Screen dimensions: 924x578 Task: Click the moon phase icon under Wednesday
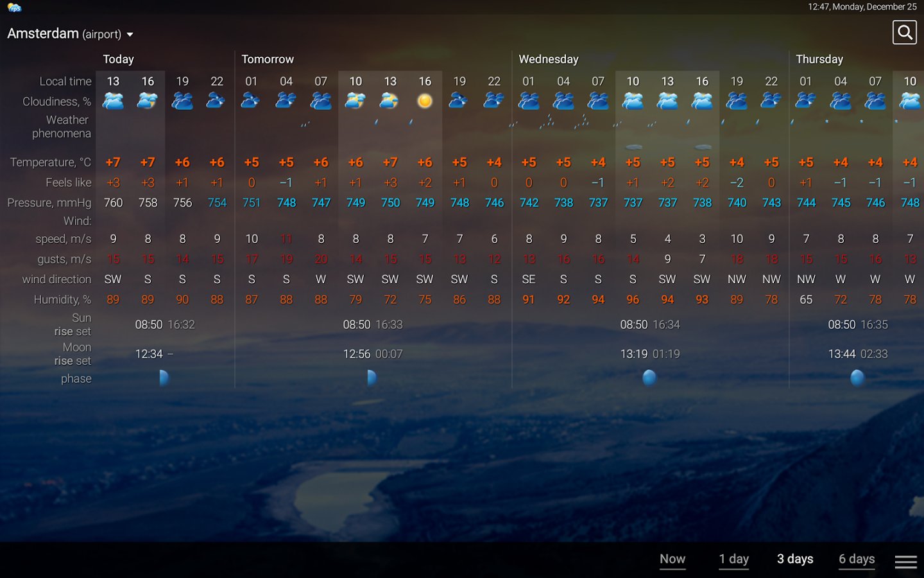click(649, 378)
